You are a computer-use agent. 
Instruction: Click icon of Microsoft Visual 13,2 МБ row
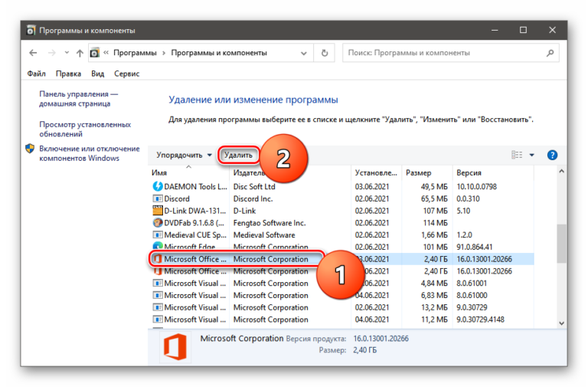click(x=158, y=307)
